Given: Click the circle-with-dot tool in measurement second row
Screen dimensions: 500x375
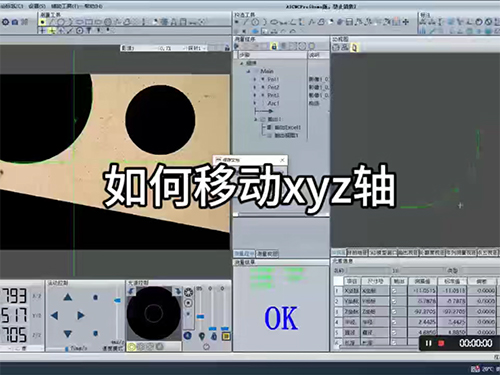Looking at the screenshot, I should pyautogui.click(x=79, y=31).
